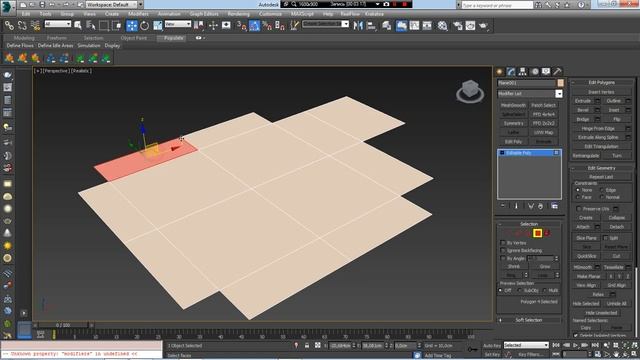
Task: Click the Detach button
Action: click(616, 227)
